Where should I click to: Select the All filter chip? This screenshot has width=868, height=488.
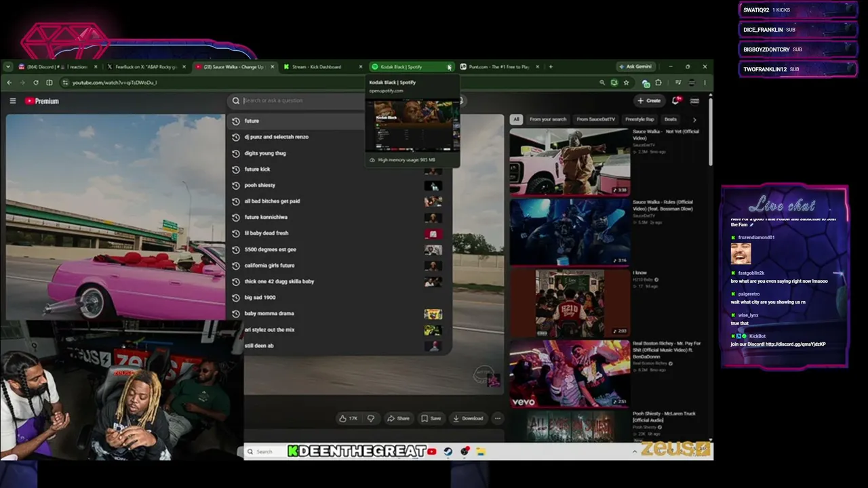(x=516, y=119)
